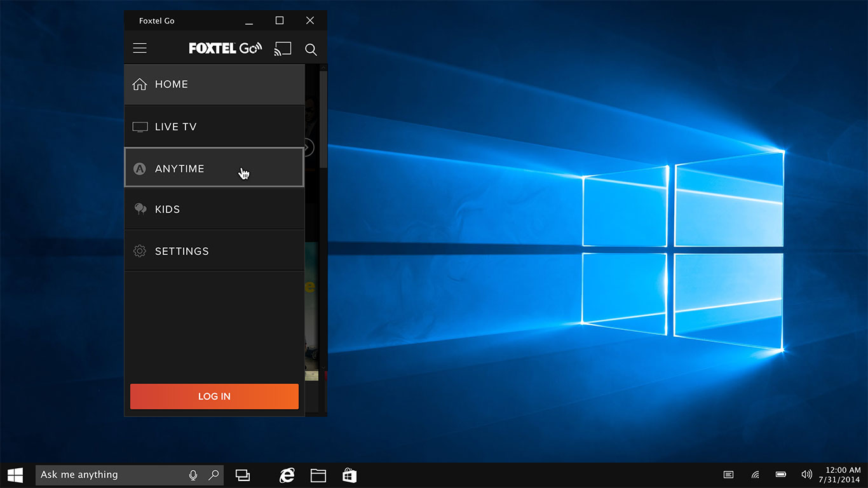
Task: Open ANYTIME section
Action: pos(214,168)
